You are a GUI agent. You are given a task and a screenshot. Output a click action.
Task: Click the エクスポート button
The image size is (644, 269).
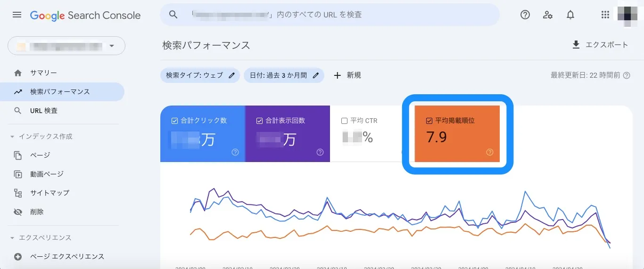tap(600, 45)
